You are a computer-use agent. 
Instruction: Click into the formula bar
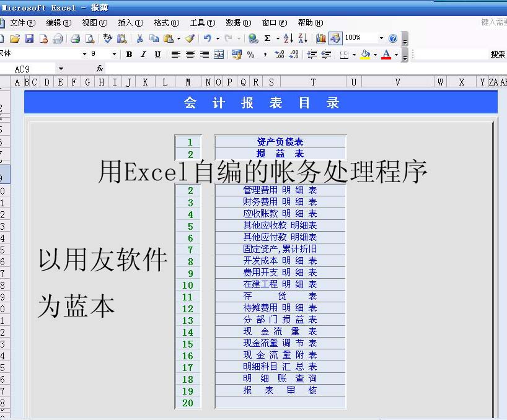306,69
